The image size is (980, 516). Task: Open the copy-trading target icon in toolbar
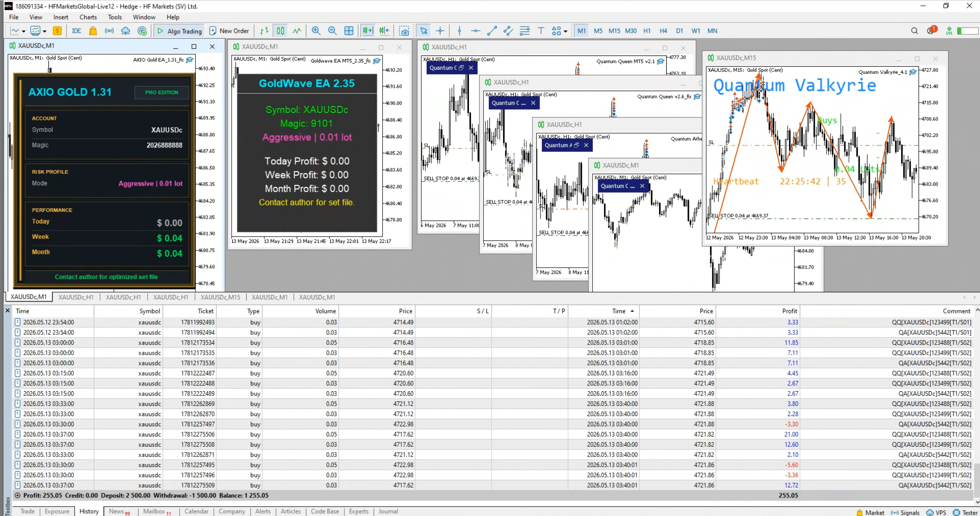tap(142, 31)
